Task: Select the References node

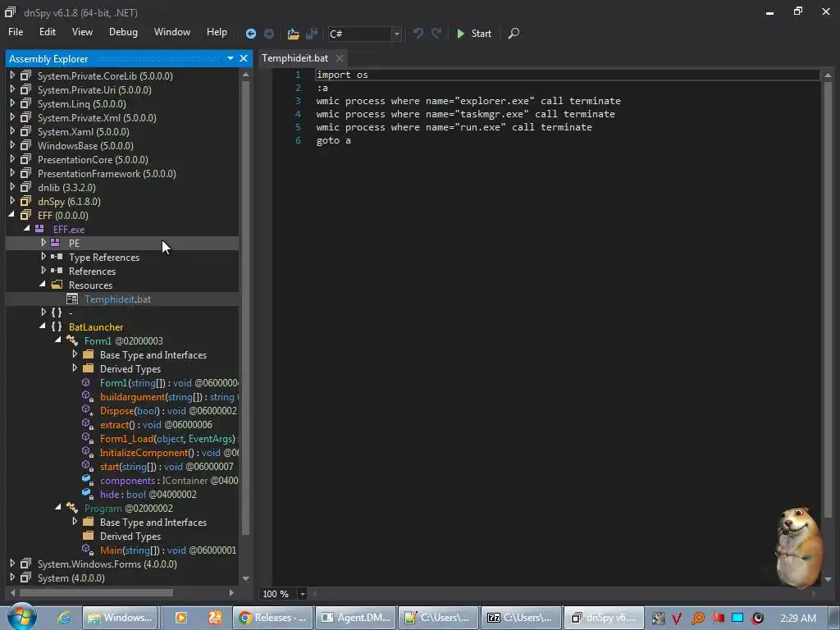Action: [92, 272]
